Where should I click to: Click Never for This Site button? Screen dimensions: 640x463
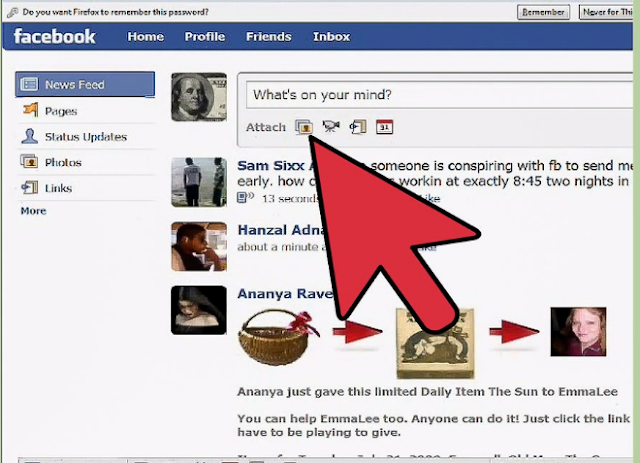tap(606, 12)
